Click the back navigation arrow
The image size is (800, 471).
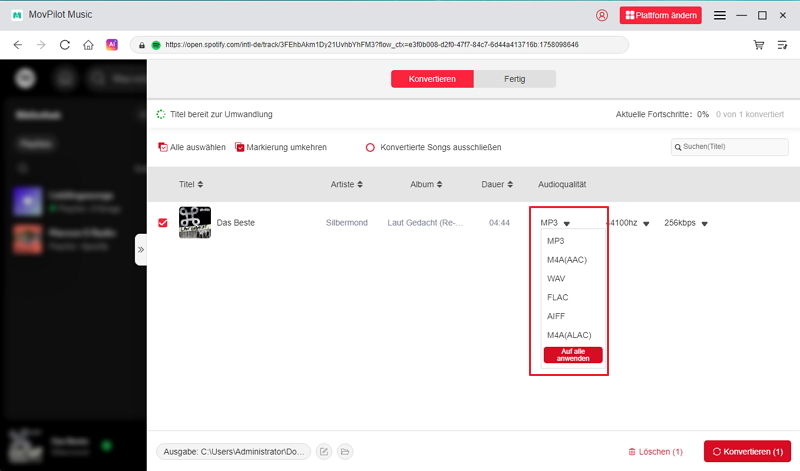coord(17,45)
